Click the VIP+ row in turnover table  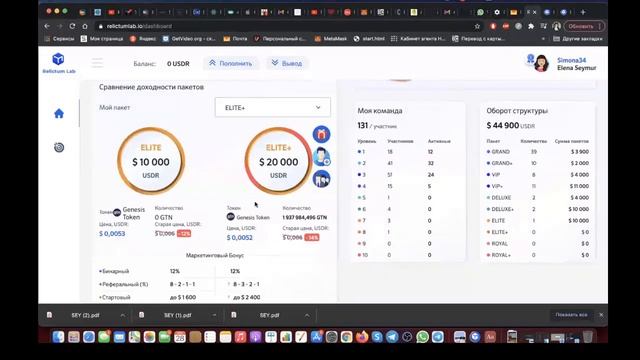click(x=537, y=186)
